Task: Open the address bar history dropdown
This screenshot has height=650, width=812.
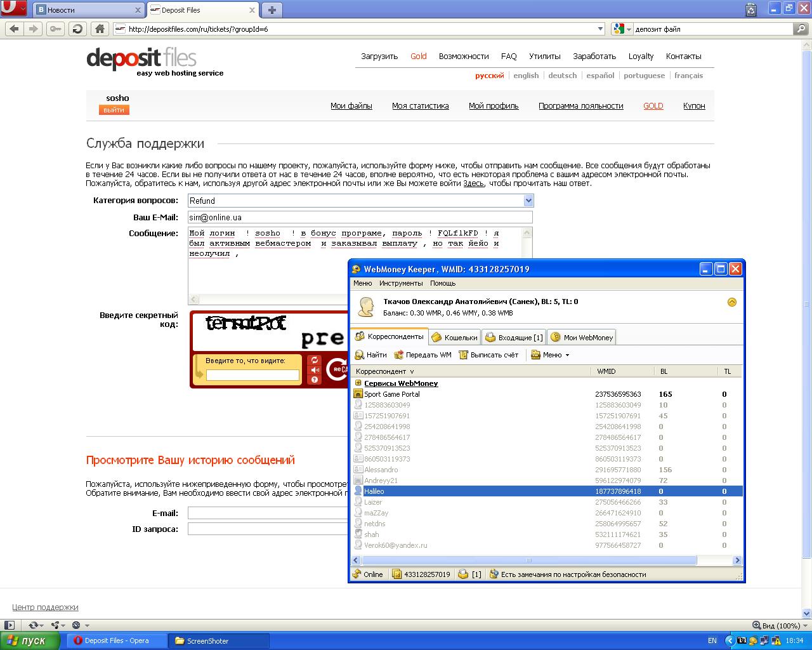Action: coord(601,29)
